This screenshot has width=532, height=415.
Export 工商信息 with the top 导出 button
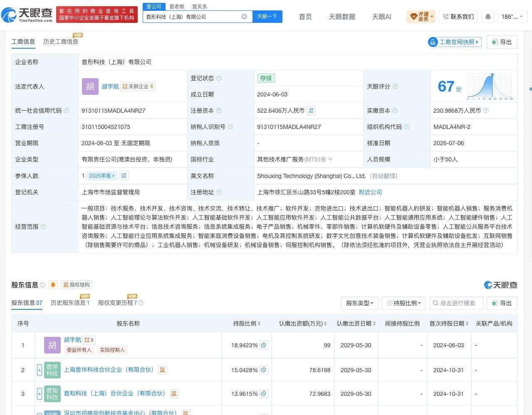502,42
